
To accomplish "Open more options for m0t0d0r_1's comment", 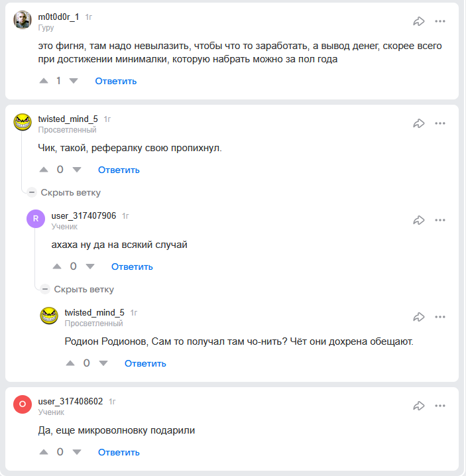I will point(440,21).
